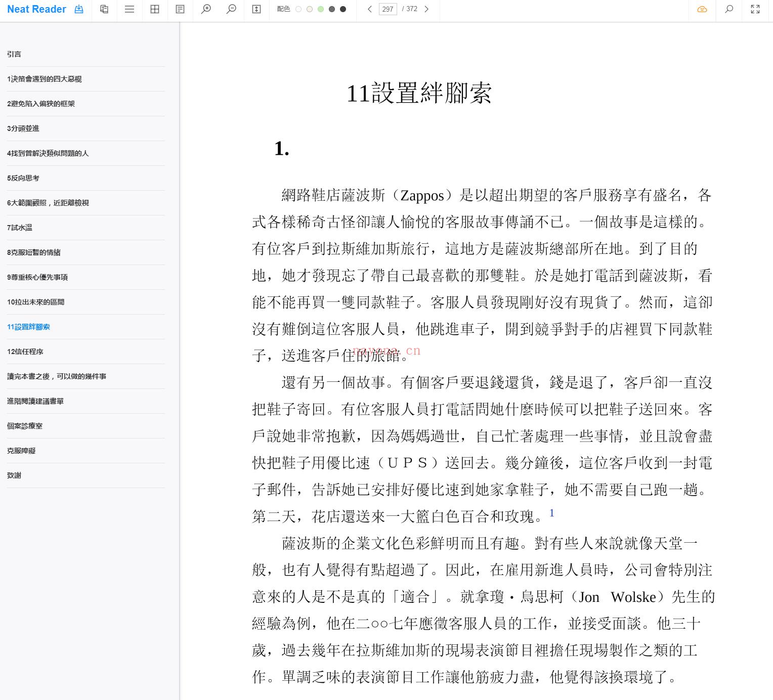
Task: Go to next page arrow
Action: coord(426,9)
